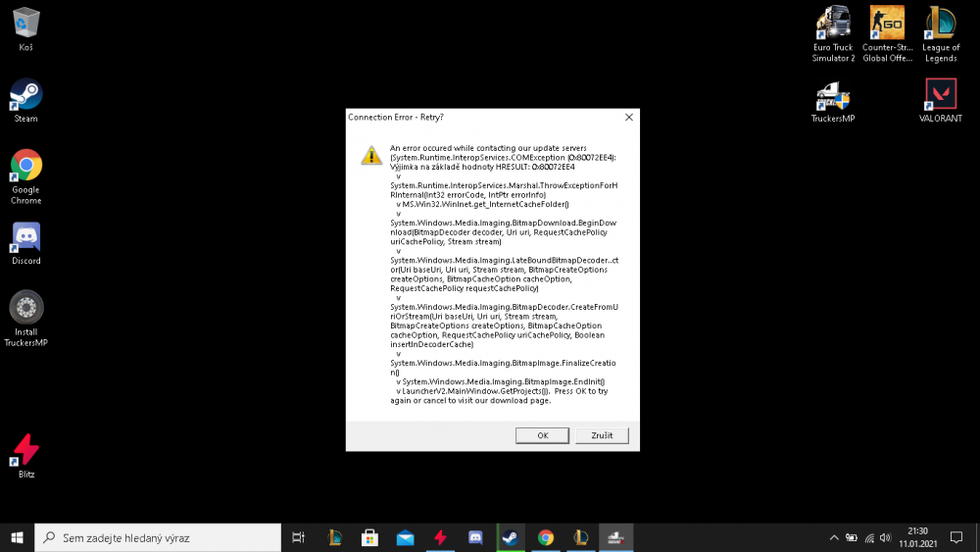
Task: Open the clock and calendar at 21:30
Action: tap(917, 537)
